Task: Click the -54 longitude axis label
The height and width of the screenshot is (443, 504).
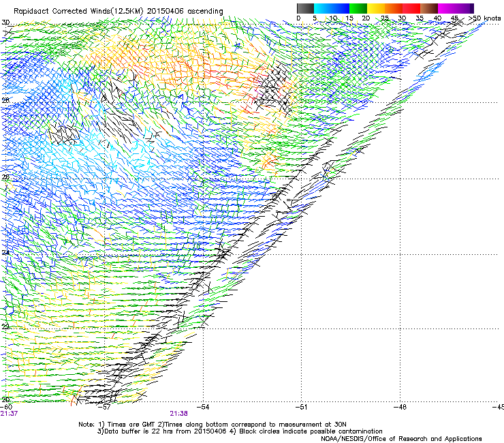Action: click(x=203, y=407)
